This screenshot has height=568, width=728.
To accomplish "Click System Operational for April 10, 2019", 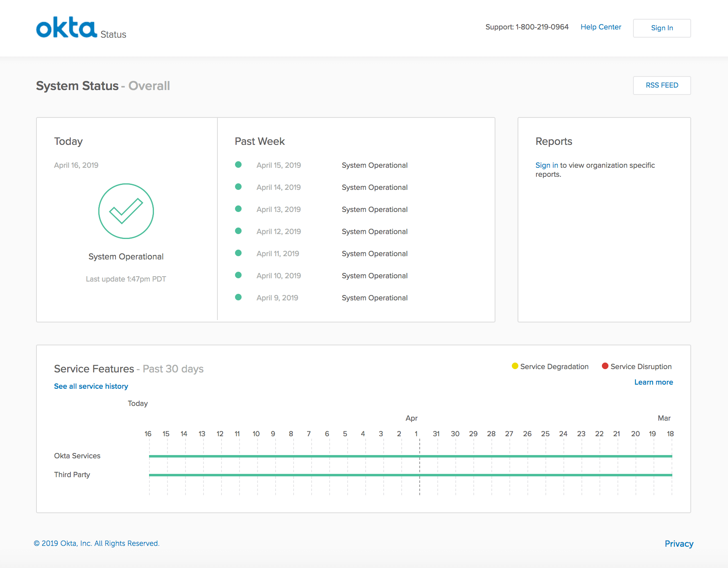I will point(375,276).
